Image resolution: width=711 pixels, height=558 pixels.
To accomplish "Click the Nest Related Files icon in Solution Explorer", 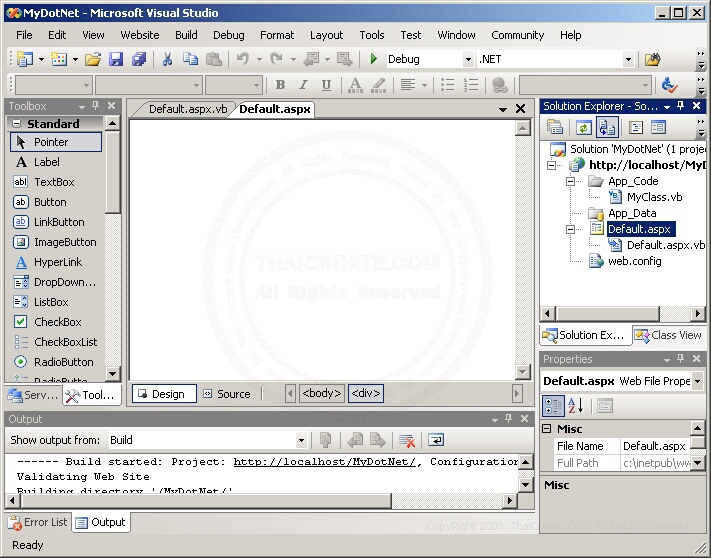I will [607, 128].
